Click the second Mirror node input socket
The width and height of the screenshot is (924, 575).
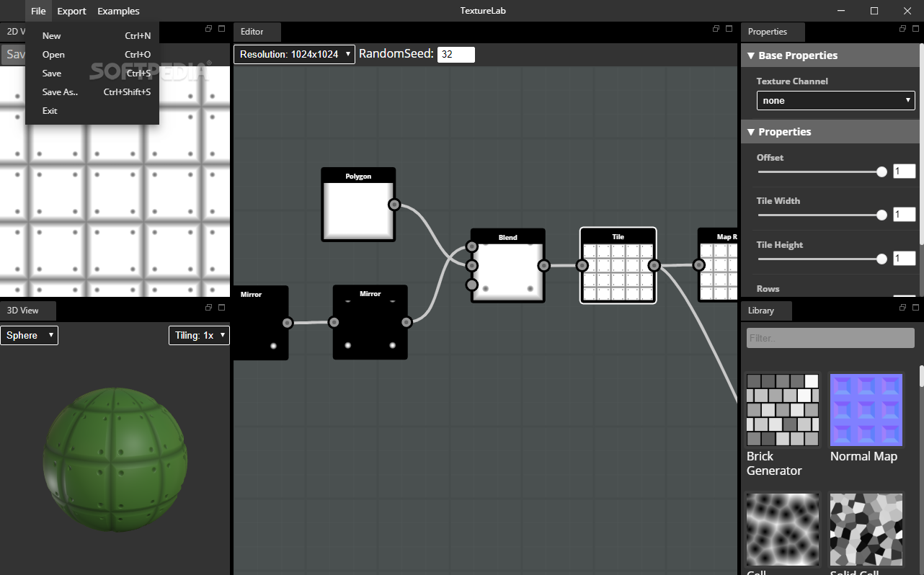pos(334,322)
